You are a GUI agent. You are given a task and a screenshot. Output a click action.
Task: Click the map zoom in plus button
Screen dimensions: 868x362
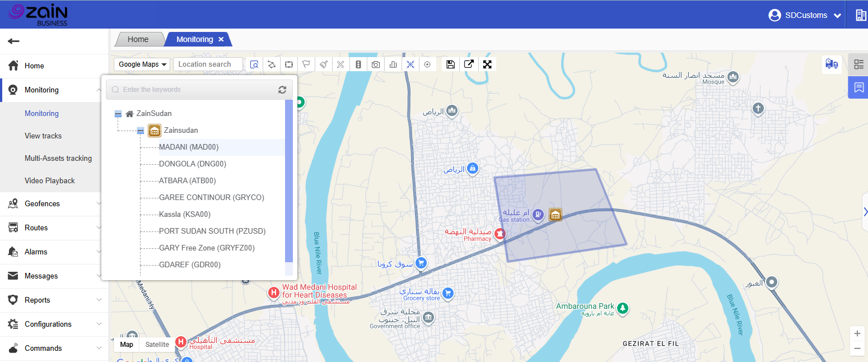coord(857,333)
